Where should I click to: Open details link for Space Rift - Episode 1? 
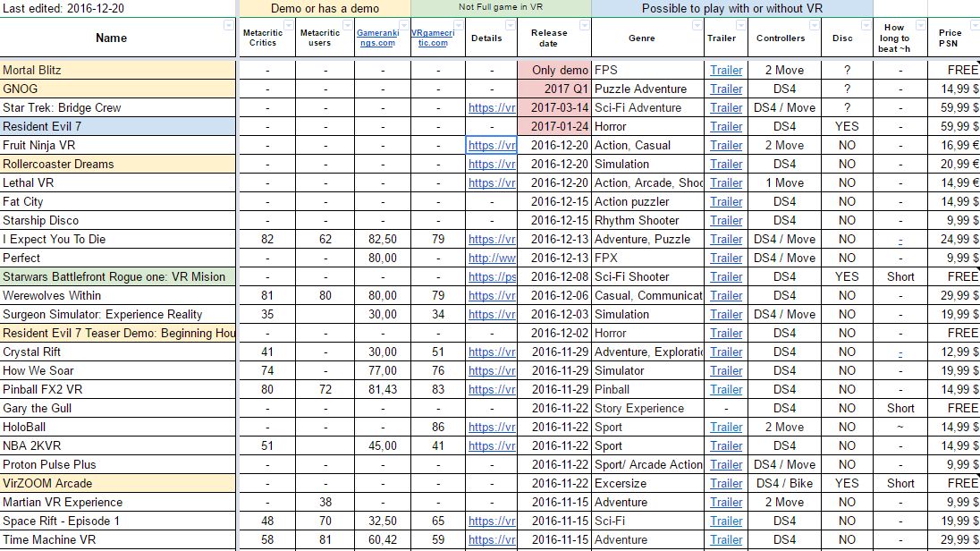point(492,521)
